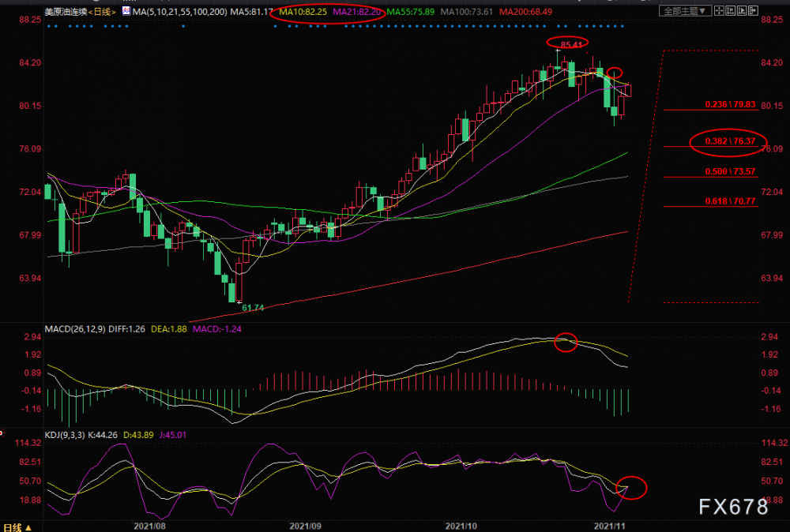This screenshot has height=532, width=790.
Task: Select the DEA:1.88 value
Action: [169, 329]
